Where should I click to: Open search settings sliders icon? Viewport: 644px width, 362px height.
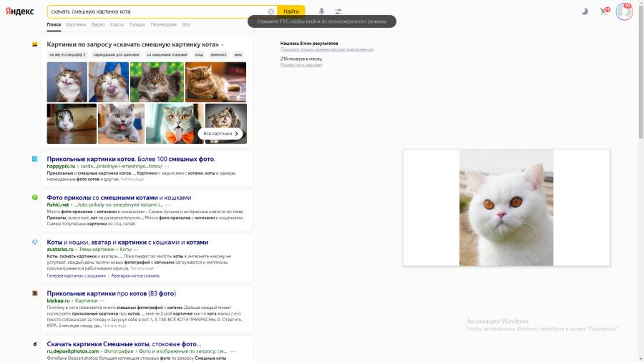(x=338, y=11)
